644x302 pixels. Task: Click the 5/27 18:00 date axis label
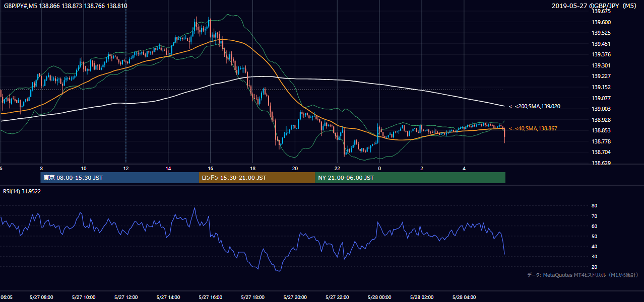[x=253, y=297]
